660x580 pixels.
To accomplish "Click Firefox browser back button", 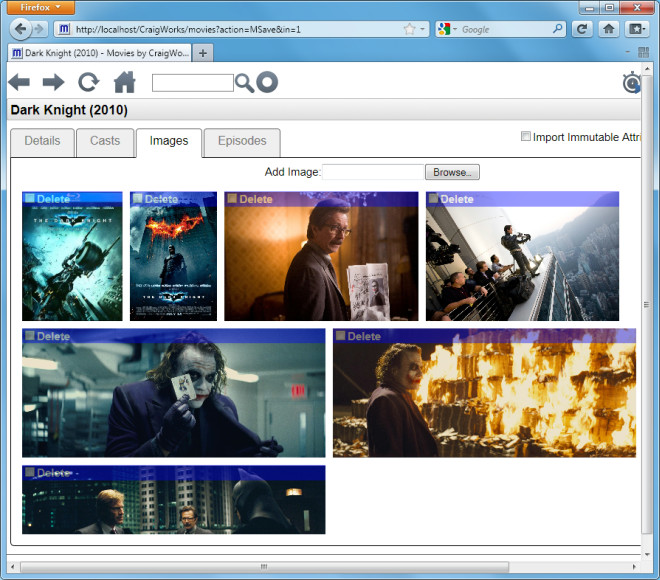I will pyautogui.click(x=20, y=29).
